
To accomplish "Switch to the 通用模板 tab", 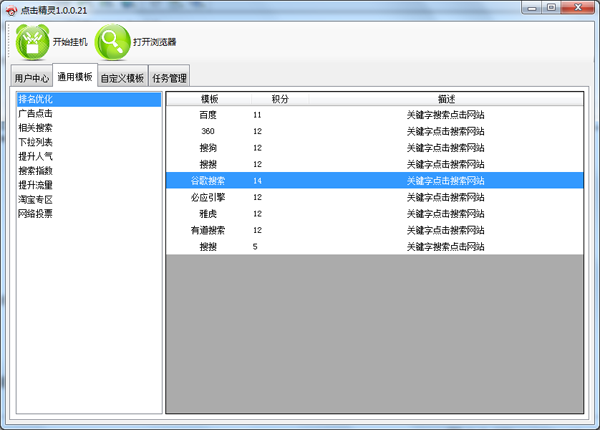I will (75, 77).
